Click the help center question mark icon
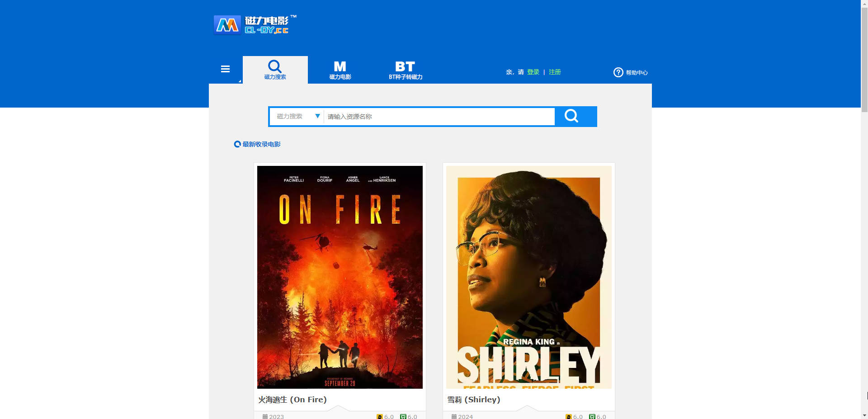The image size is (868, 419). tap(618, 72)
